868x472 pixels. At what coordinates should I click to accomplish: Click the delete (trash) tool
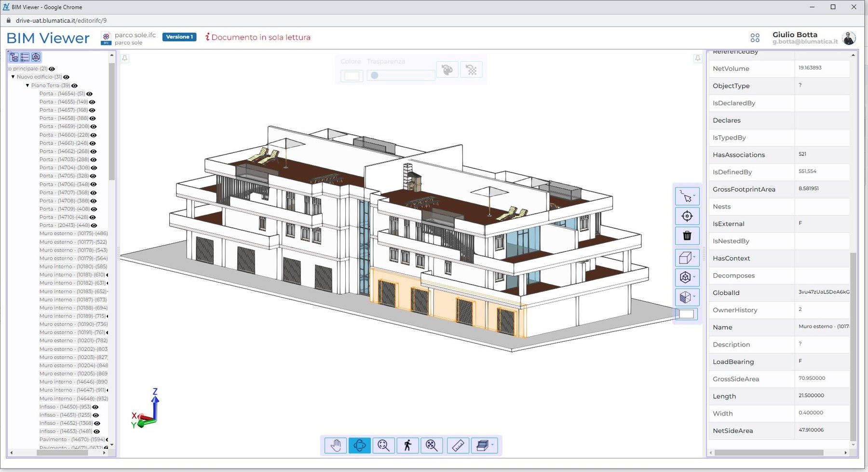click(687, 236)
